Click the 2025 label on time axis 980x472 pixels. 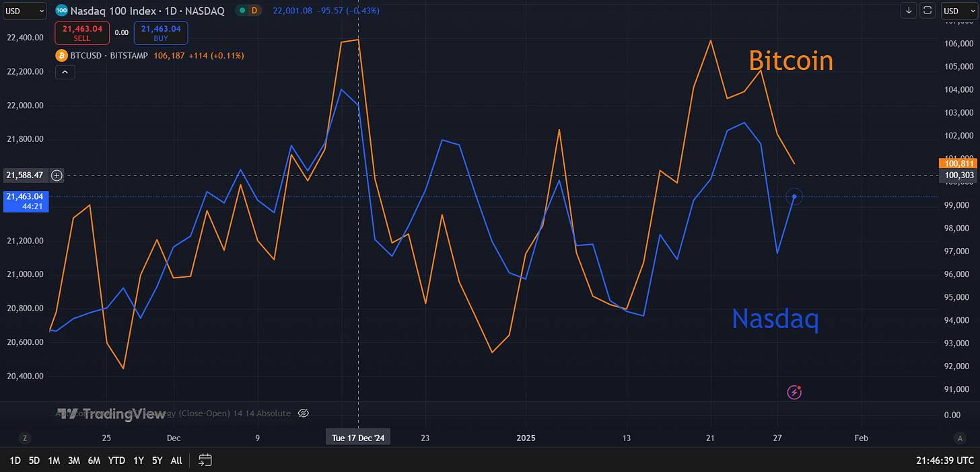(526, 438)
